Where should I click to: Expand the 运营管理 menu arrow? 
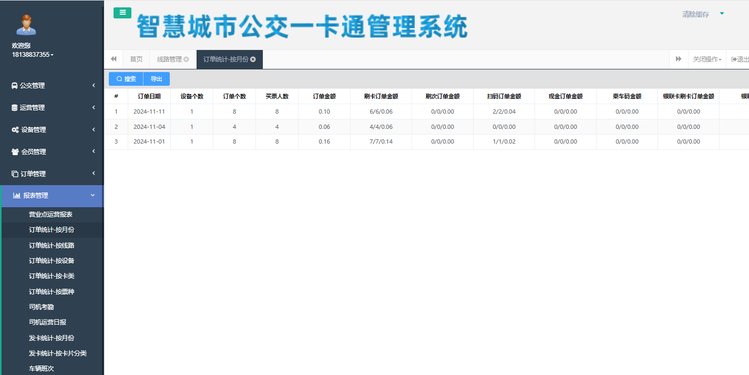coord(94,107)
